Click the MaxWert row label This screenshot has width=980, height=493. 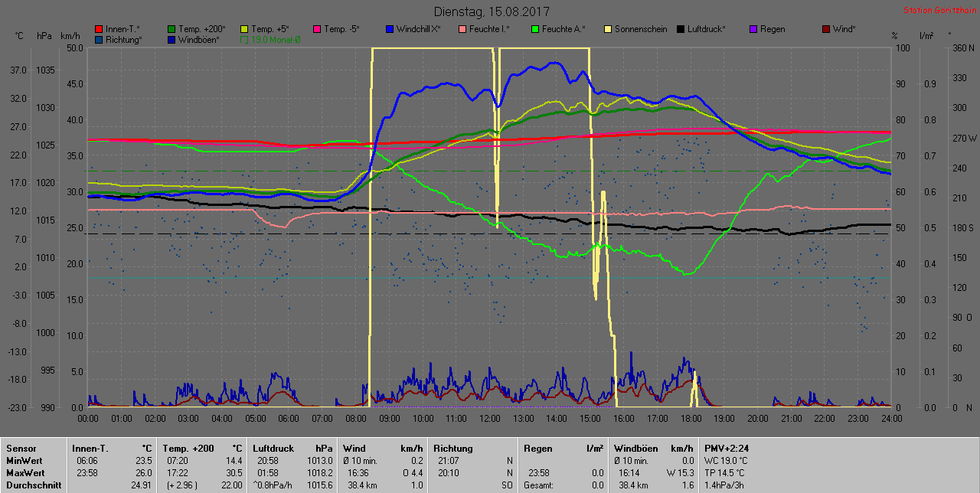25,473
